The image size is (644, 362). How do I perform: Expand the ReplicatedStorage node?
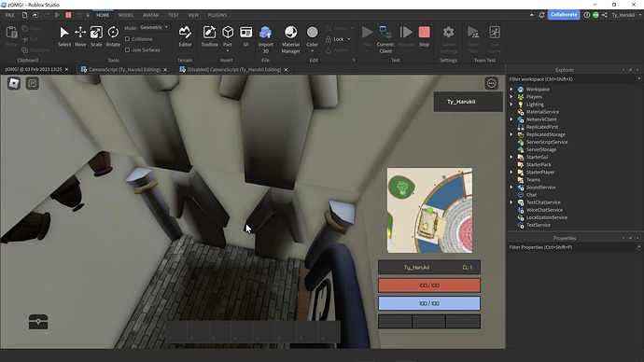[x=511, y=134]
